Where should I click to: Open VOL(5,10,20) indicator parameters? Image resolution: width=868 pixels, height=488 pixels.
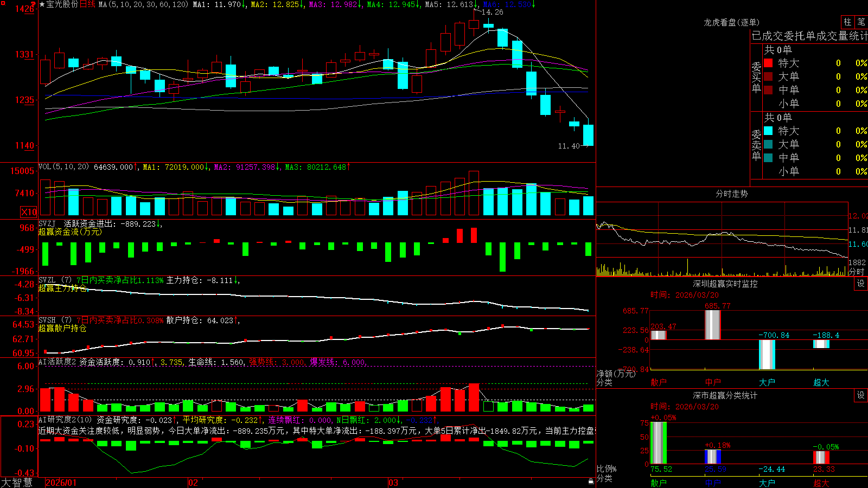tap(63, 167)
